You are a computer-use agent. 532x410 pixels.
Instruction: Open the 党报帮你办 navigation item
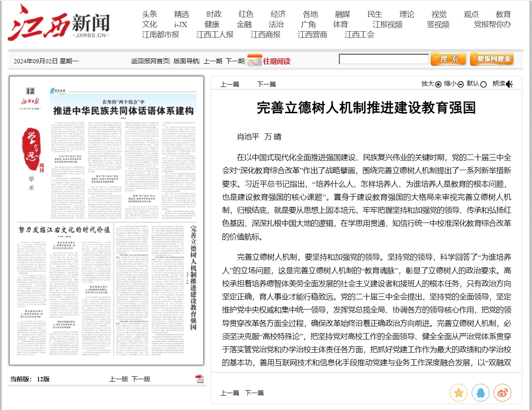[492, 24]
